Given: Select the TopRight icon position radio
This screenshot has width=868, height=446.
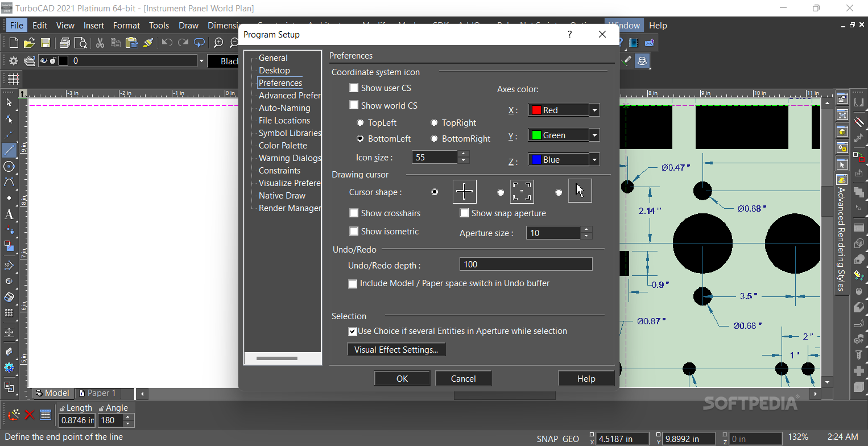Looking at the screenshot, I should (434, 123).
